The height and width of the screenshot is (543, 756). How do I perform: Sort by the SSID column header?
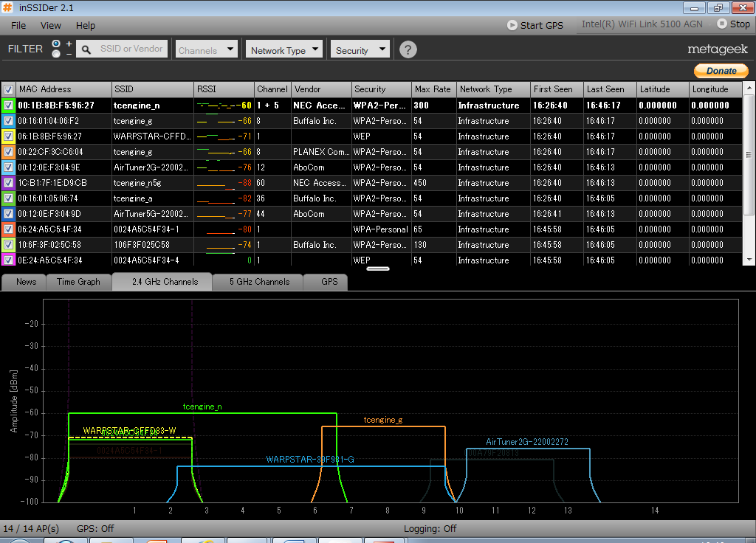(x=152, y=89)
